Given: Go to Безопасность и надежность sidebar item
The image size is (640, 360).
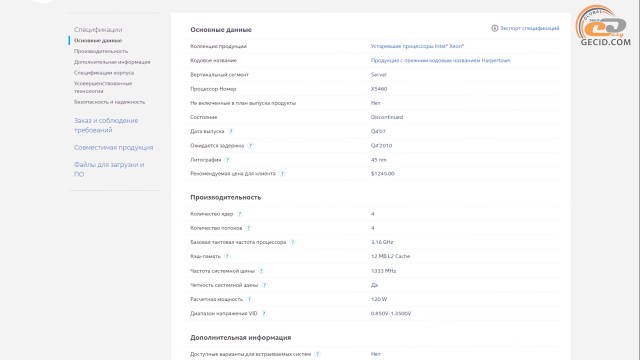Looking at the screenshot, I should coord(109,102).
